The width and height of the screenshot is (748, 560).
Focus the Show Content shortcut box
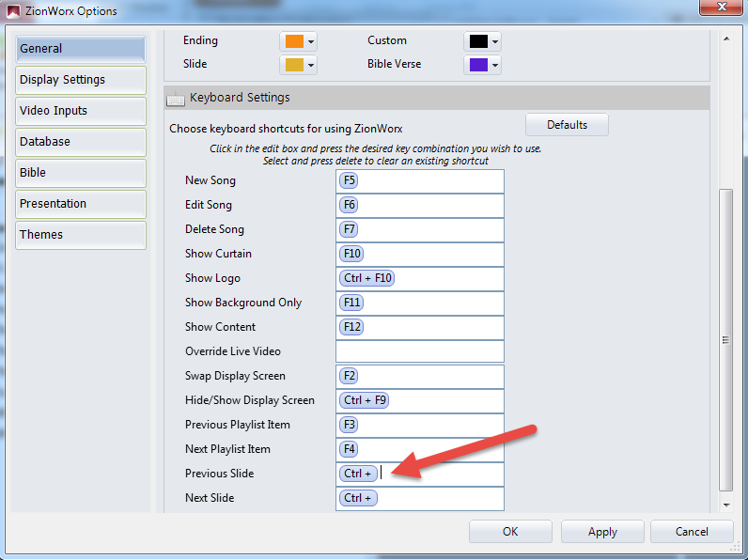(x=420, y=327)
